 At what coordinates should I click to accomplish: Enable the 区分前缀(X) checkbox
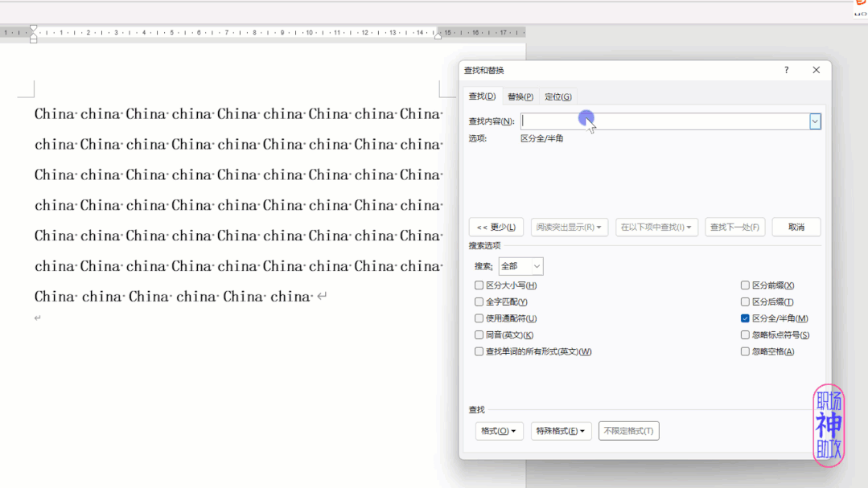[x=745, y=285]
